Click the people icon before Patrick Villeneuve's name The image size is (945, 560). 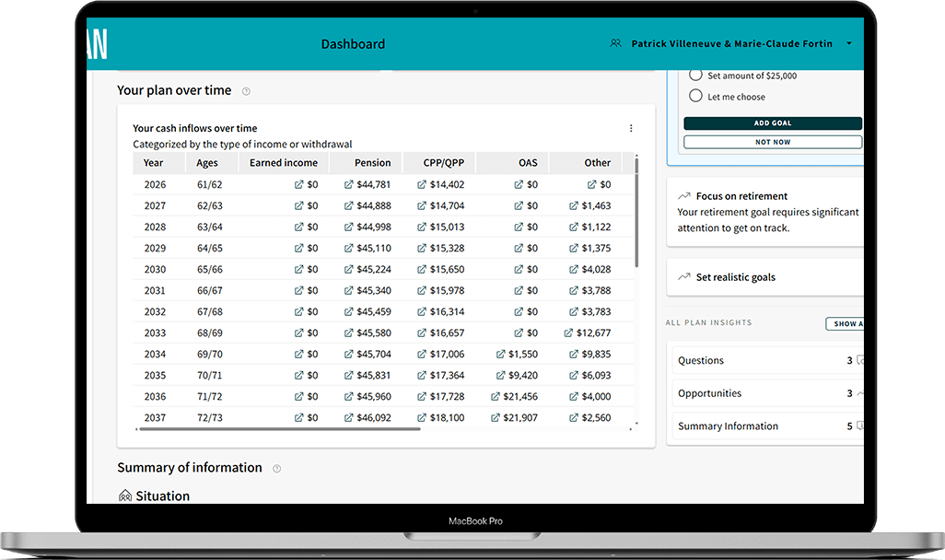click(614, 43)
